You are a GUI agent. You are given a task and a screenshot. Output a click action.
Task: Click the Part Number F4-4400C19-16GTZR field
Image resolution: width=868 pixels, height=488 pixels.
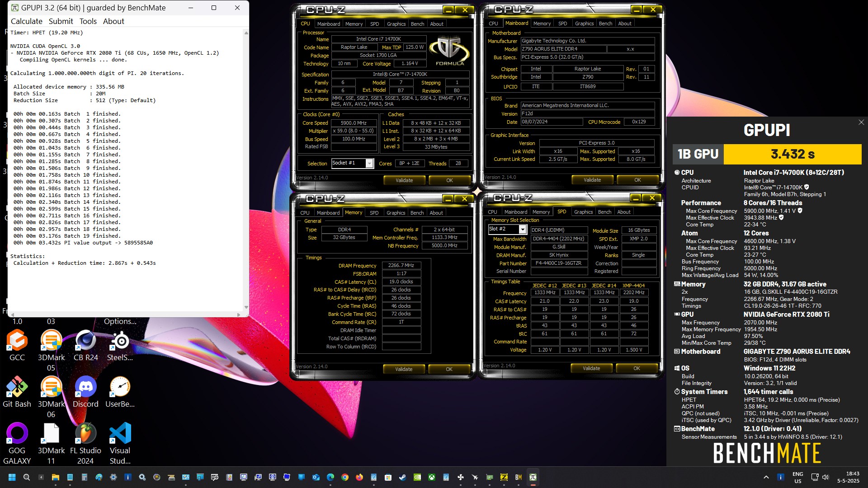[x=559, y=263]
